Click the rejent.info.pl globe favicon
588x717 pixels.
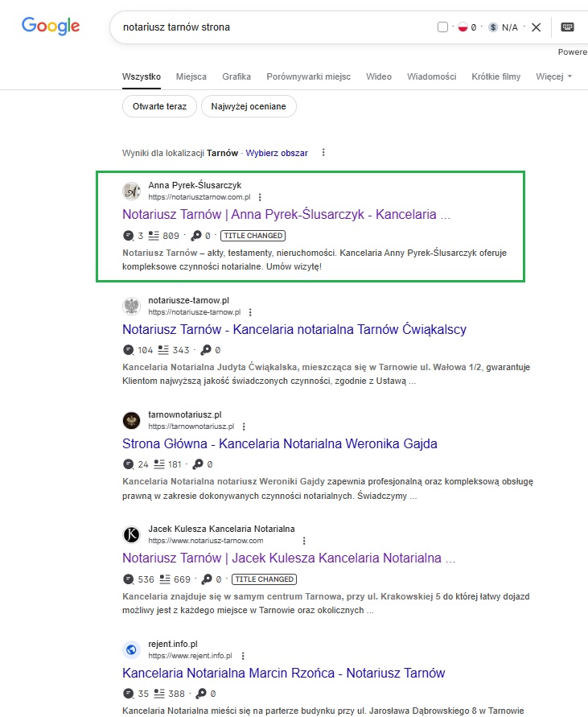(131, 649)
